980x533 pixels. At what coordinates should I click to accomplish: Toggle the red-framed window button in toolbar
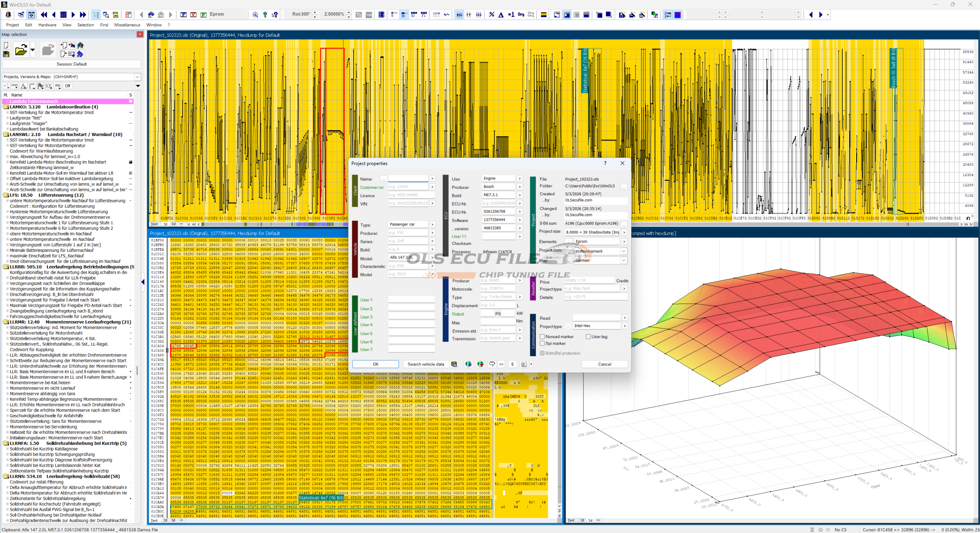pos(678,15)
